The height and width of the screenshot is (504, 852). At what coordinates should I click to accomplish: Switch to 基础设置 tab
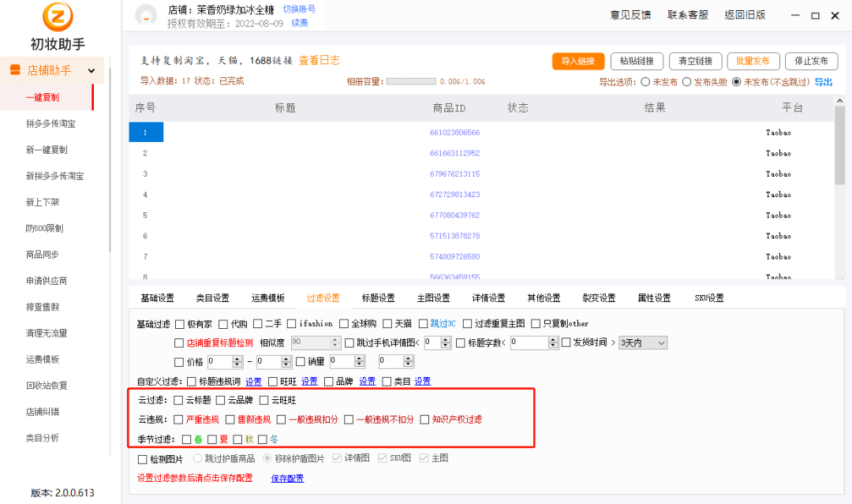[x=158, y=298]
